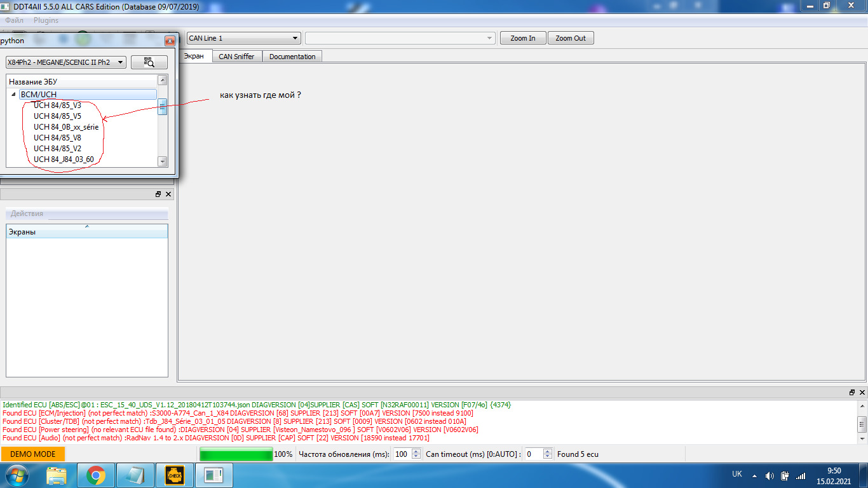The height and width of the screenshot is (488, 868).
Task: Open the Documentation tab
Action: pos(292,57)
